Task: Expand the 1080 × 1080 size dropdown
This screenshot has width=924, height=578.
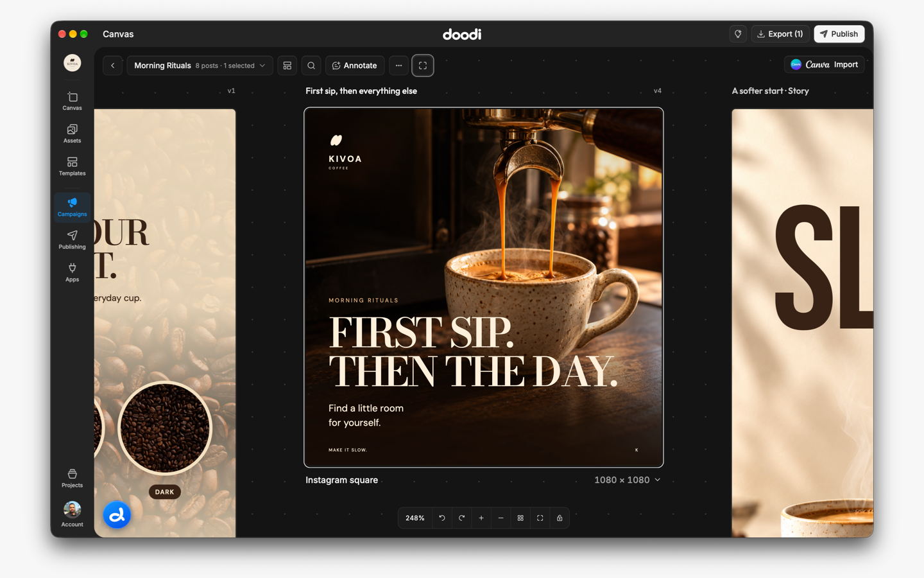Action: [x=627, y=480]
